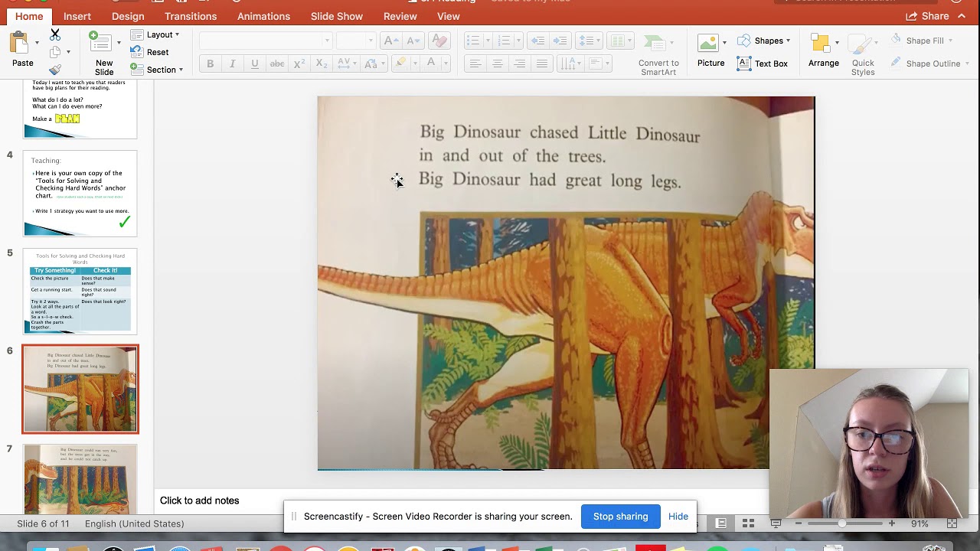Screen dimensions: 980x551
Task: Toggle Subscript formatting
Action: (x=322, y=64)
